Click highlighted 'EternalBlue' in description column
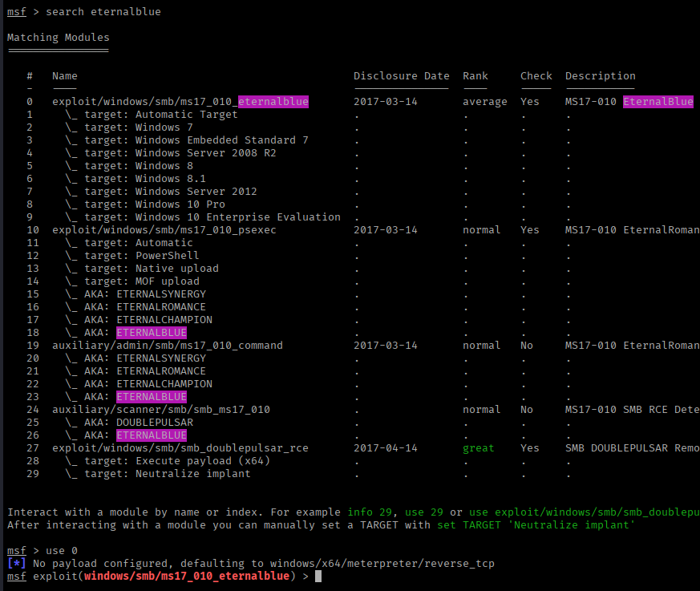Viewport: 700px width, 591px height. (x=658, y=102)
